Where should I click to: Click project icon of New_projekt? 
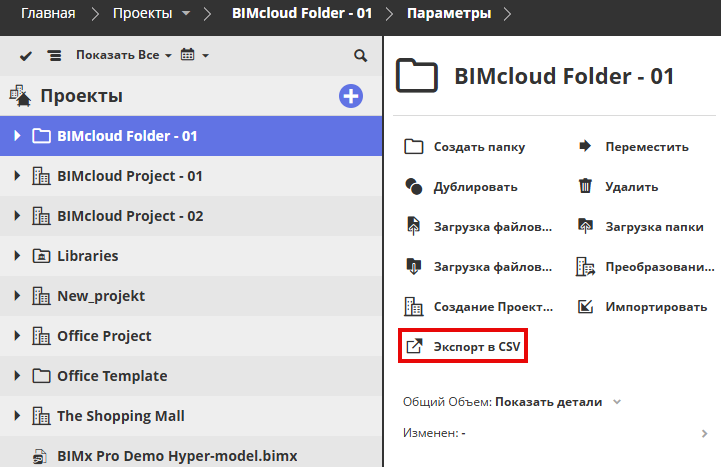click(x=41, y=296)
